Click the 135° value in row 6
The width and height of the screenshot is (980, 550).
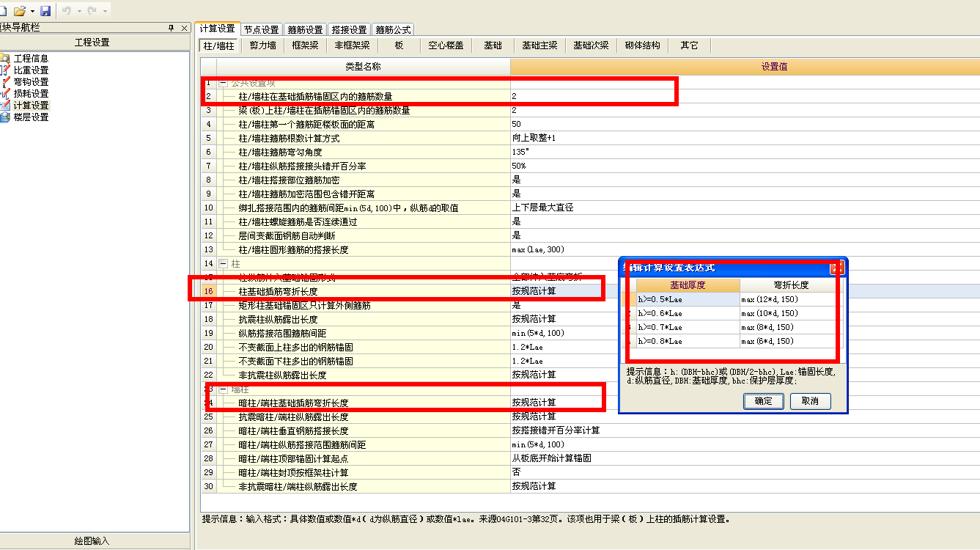click(521, 152)
